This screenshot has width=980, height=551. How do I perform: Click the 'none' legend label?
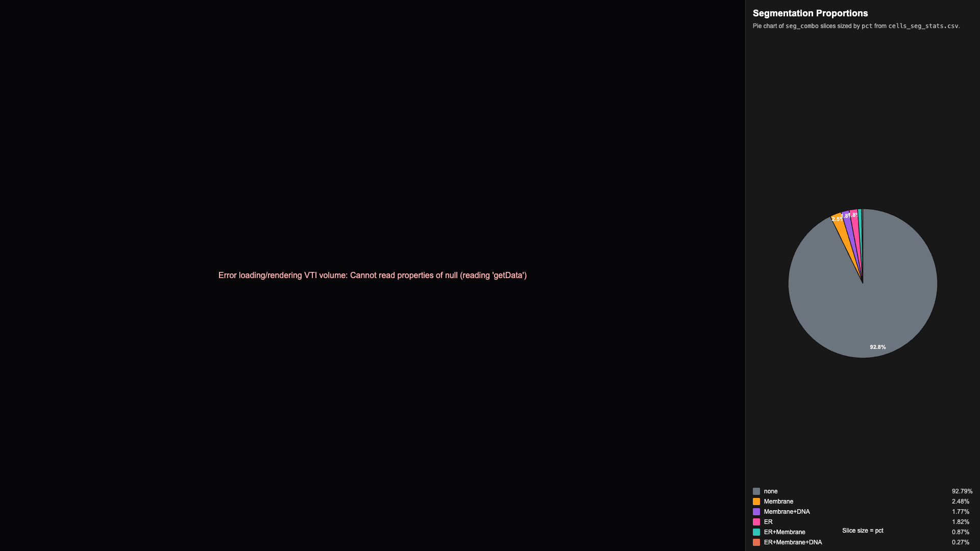(771, 491)
